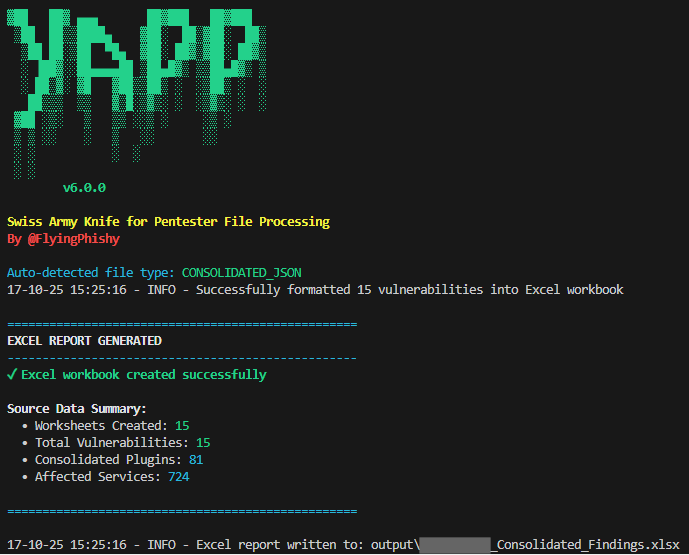Click 'Excel workbook created successfully' message
This screenshot has width=689, height=555.
(x=144, y=375)
